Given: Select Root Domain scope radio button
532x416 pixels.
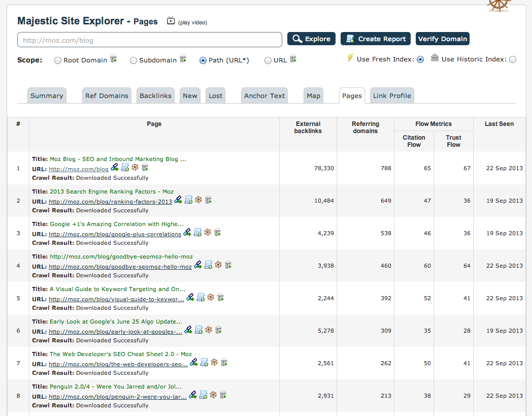Looking at the screenshot, I should [x=58, y=60].
